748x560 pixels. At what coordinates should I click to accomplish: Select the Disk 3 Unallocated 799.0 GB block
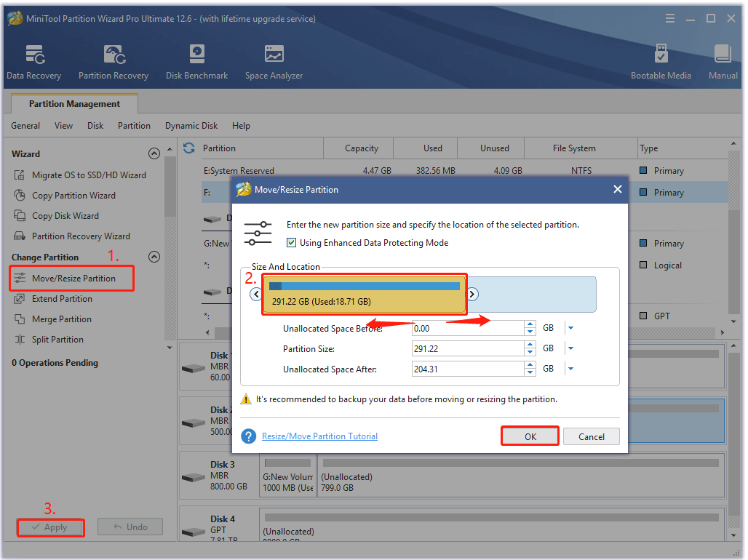coord(522,476)
